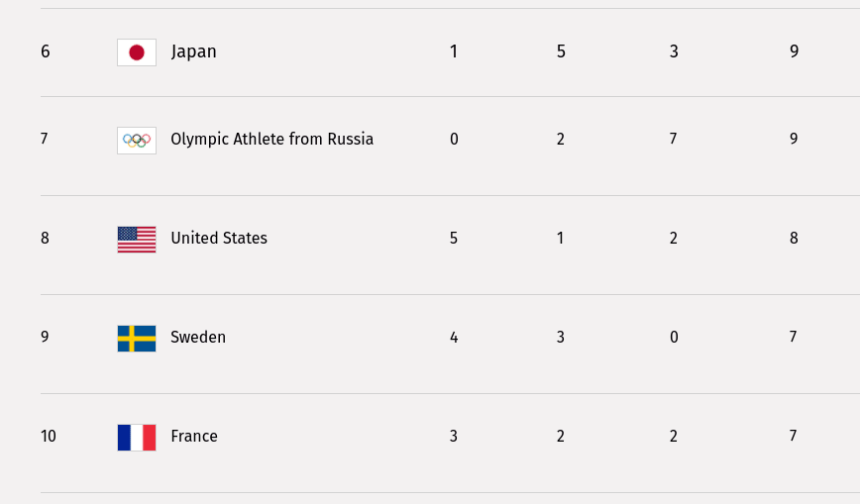
Task: Click rank number 10 for France
Action: click(x=49, y=437)
